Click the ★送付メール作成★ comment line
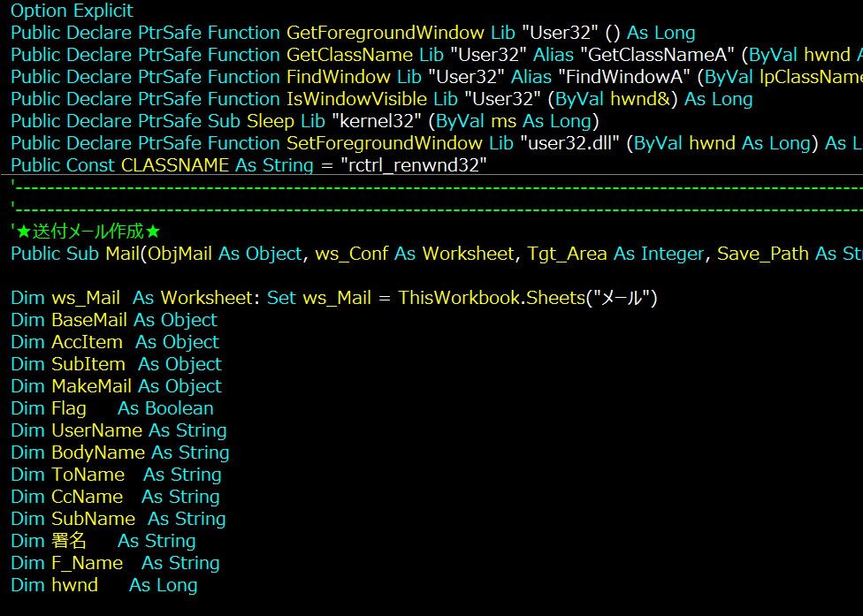The image size is (863, 616). (x=86, y=231)
